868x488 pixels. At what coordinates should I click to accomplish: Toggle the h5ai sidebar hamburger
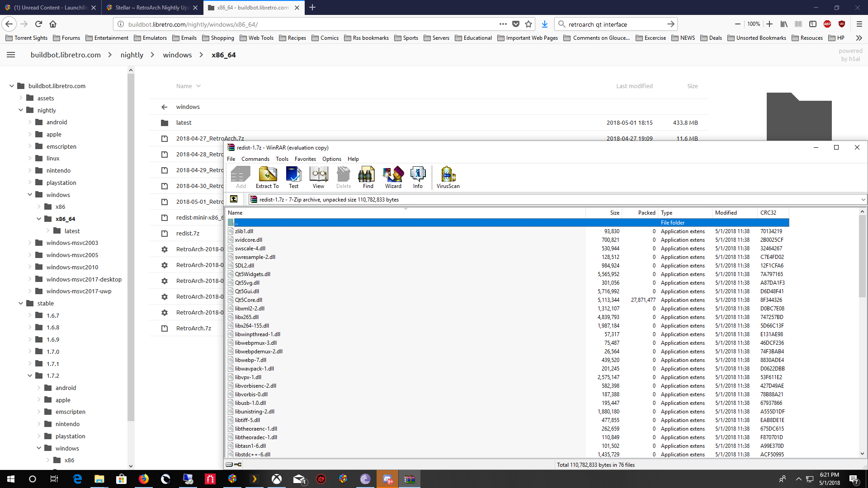point(11,55)
